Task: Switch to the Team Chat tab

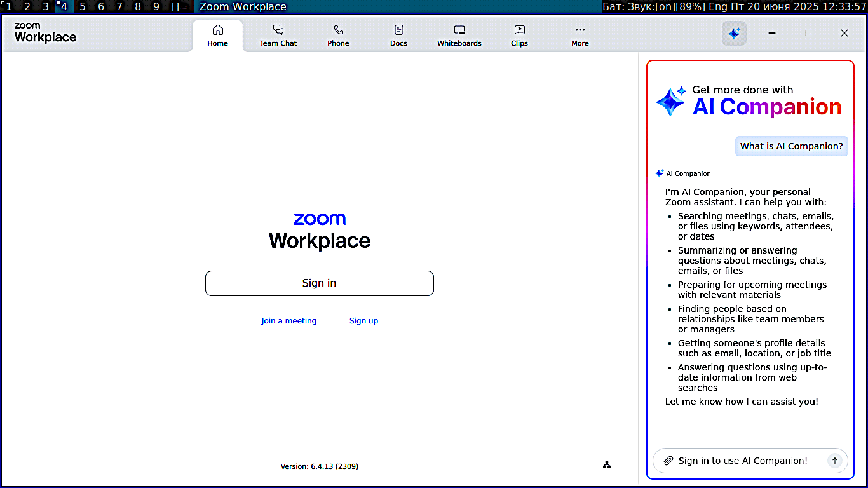Action: (278, 36)
